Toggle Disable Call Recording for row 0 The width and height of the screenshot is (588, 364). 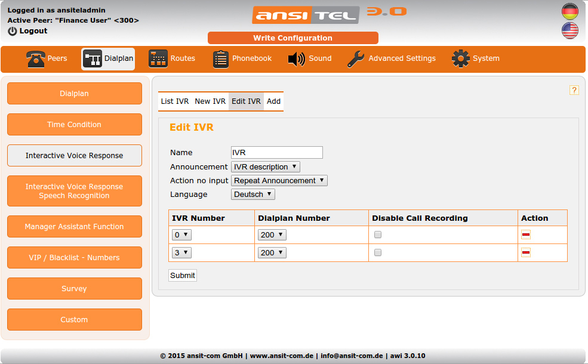click(378, 235)
